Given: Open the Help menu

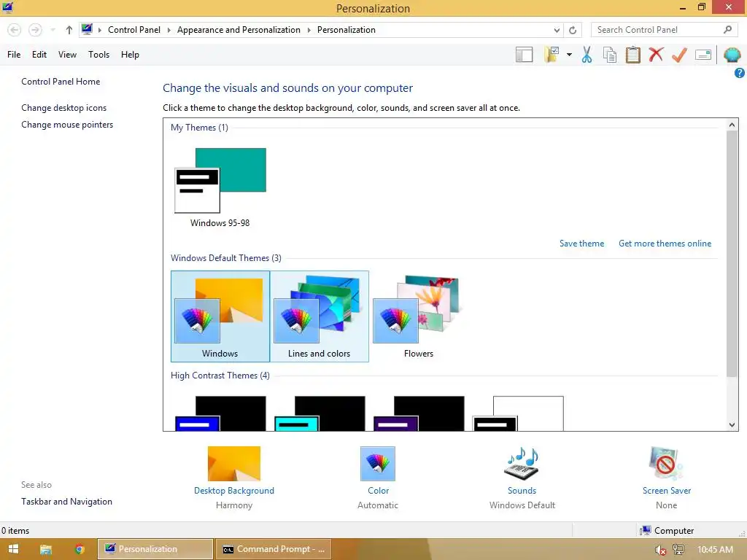Looking at the screenshot, I should point(130,54).
